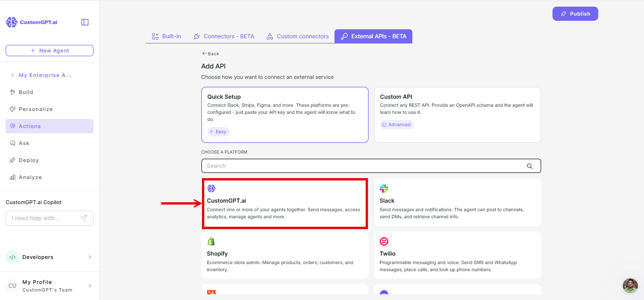Choose the Custom API card
This screenshot has height=300, width=644.
pos(458,115)
